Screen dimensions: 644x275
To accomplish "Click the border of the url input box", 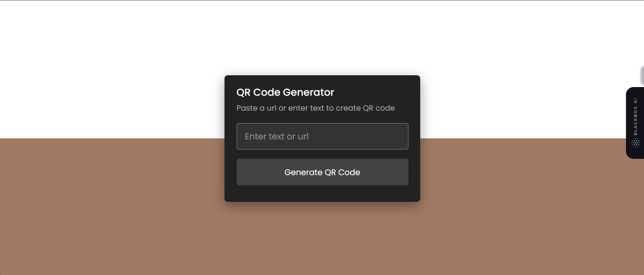I will pyautogui.click(x=322, y=124).
